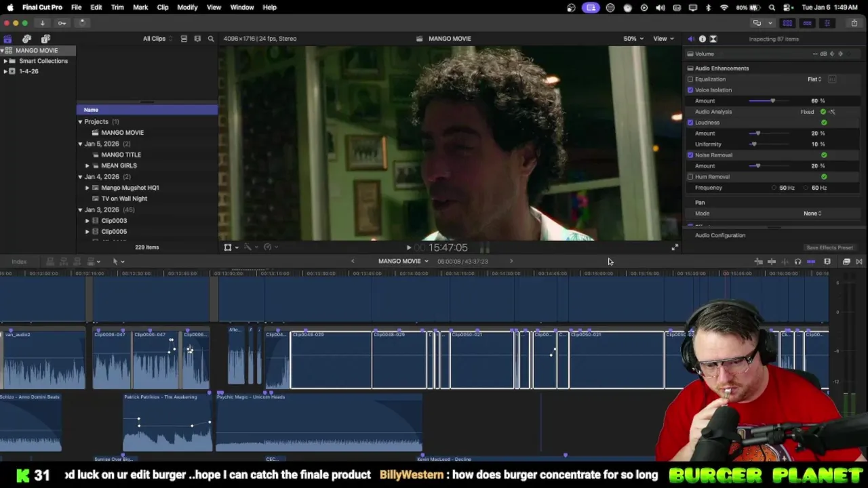868x488 pixels.
Task: Select the 50 Hz frequency radio button
Action: [774, 188]
